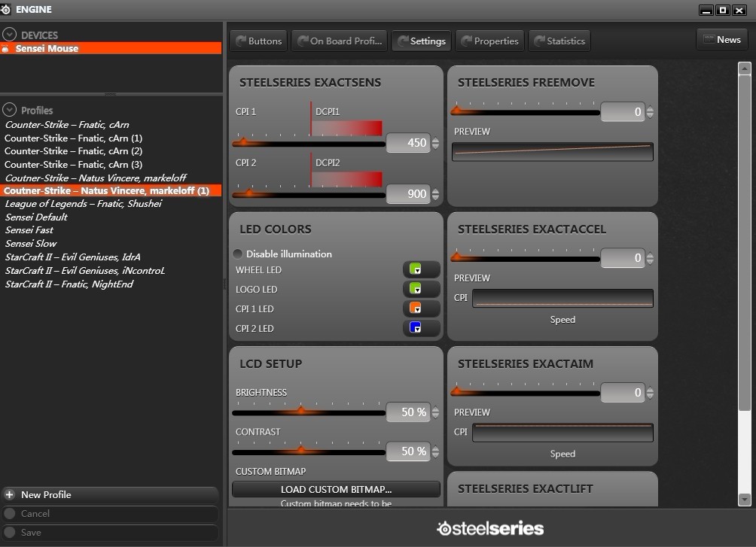The width and height of the screenshot is (756, 547).
Task: Click the LCD Brightness slider handle
Action: (x=301, y=411)
